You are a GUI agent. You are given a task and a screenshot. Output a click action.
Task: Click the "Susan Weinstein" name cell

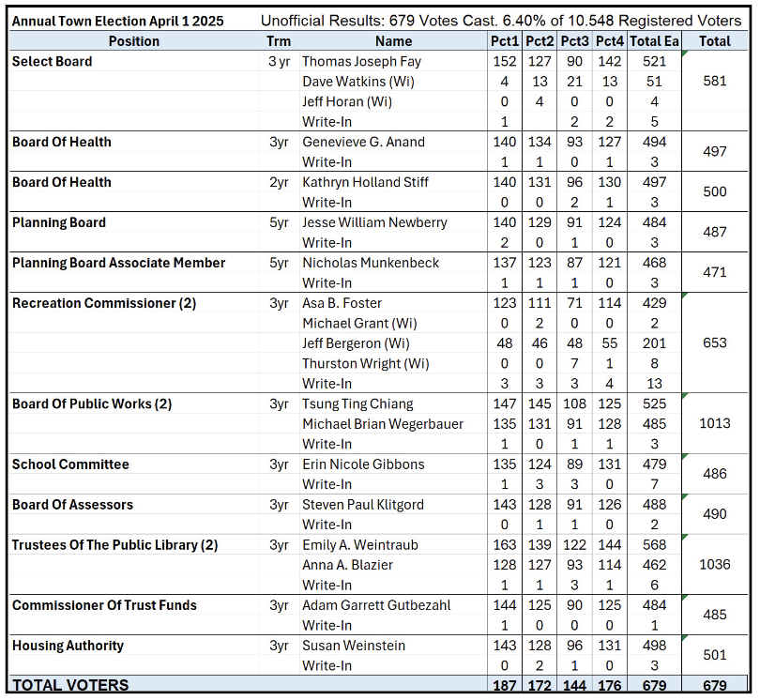tap(353, 646)
